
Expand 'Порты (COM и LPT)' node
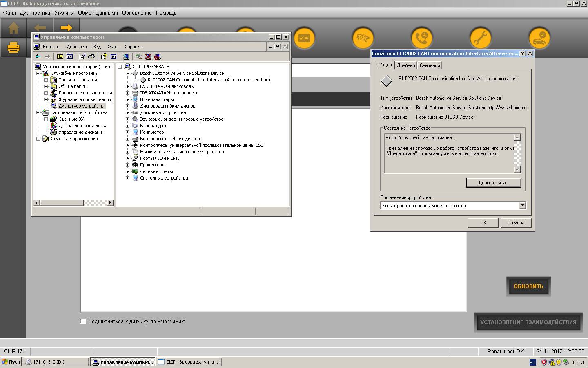pyautogui.click(x=127, y=159)
